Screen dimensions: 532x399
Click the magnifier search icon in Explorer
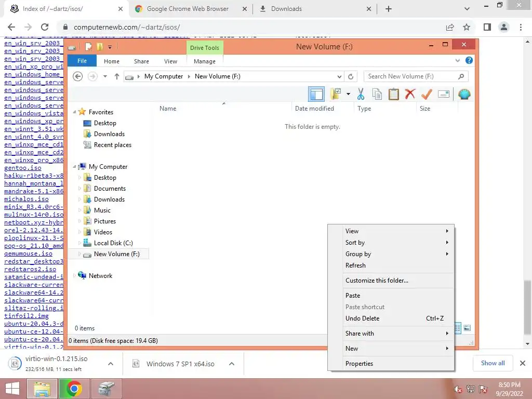pyautogui.click(x=461, y=76)
